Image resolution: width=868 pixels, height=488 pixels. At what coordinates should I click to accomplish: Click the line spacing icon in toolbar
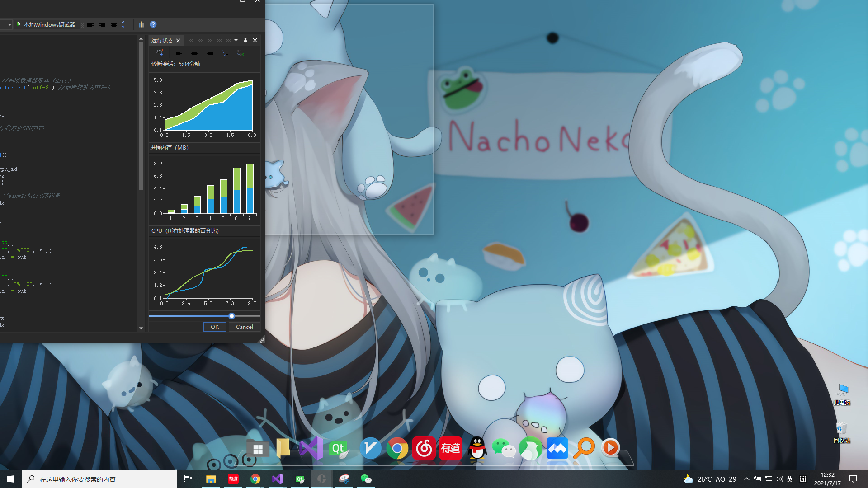pos(126,24)
